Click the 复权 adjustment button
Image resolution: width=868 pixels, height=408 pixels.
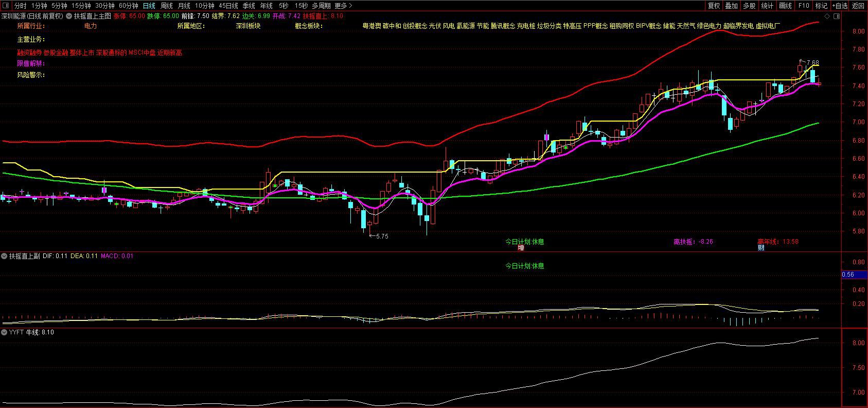[x=714, y=6]
